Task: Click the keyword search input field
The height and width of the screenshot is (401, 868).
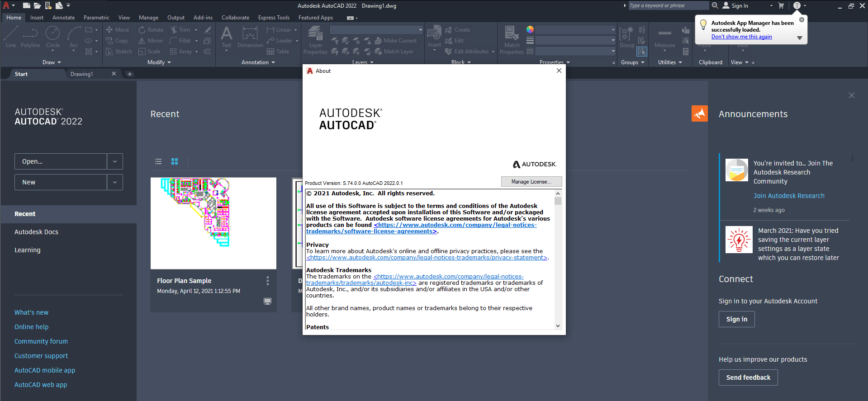Action: pos(669,5)
